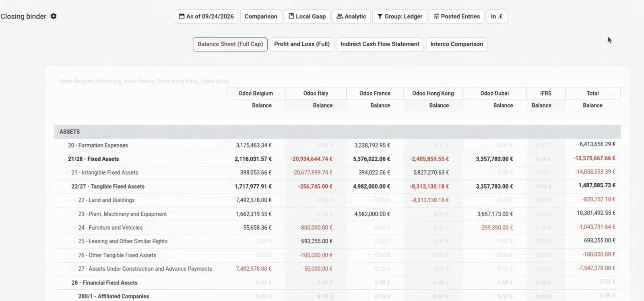Click the 28 - Financial Fixed Assets line
The width and height of the screenshot is (644, 301).
104,283
